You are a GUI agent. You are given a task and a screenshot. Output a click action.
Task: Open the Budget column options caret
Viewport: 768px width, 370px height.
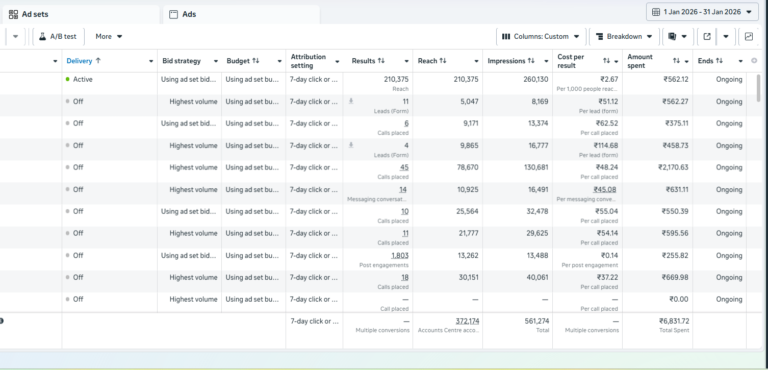click(x=280, y=61)
